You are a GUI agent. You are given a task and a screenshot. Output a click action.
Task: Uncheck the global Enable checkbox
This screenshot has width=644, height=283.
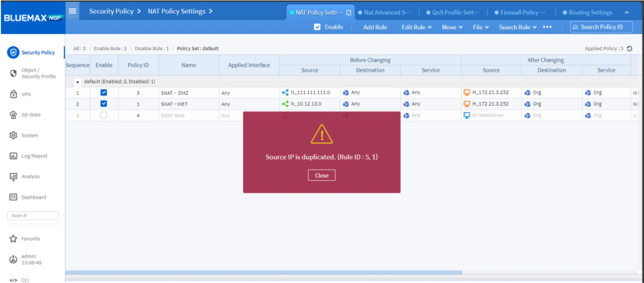point(317,27)
